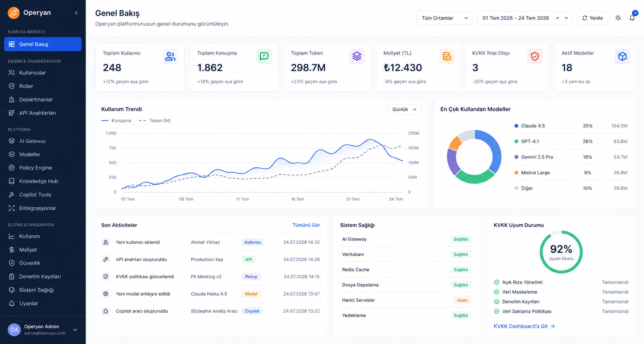This screenshot has height=344, width=644.
Task: Open the Tüm Ortamlar environment dropdown
Action: click(x=444, y=18)
